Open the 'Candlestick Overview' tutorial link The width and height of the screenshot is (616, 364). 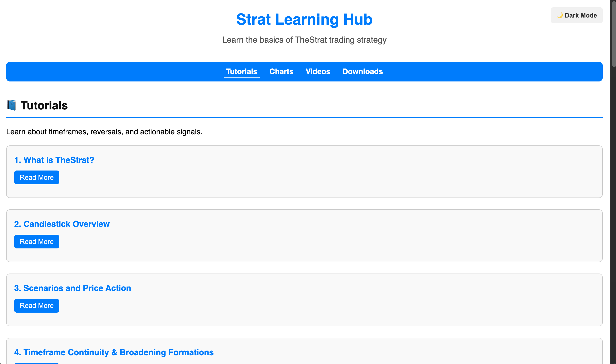click(x=62, y=224)
